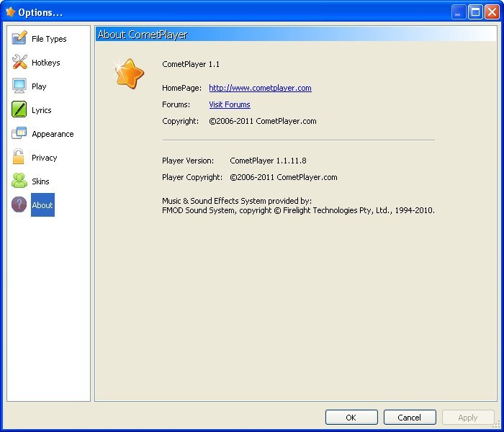This screenshot has height=432, width=504.
Task: Click the "Copyright:" label in the upper section
Action: click(x=180, y=121)
